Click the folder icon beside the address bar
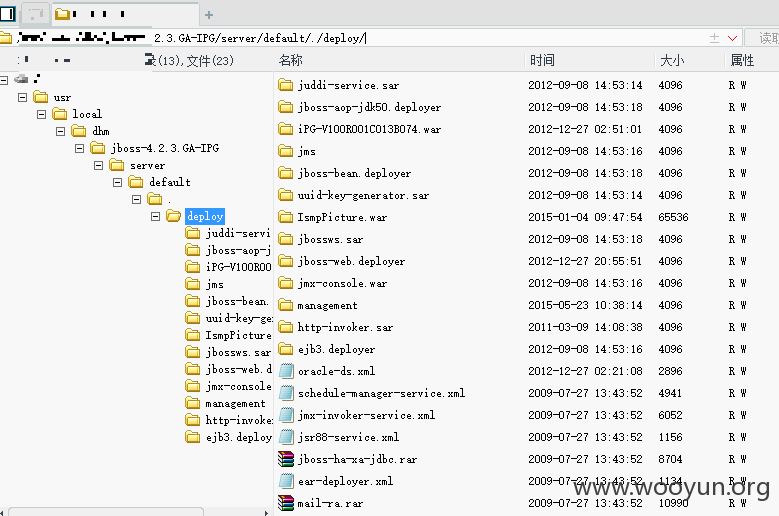Screen dimensions: 779x516 pyautogui.click(x=5, y=38)
